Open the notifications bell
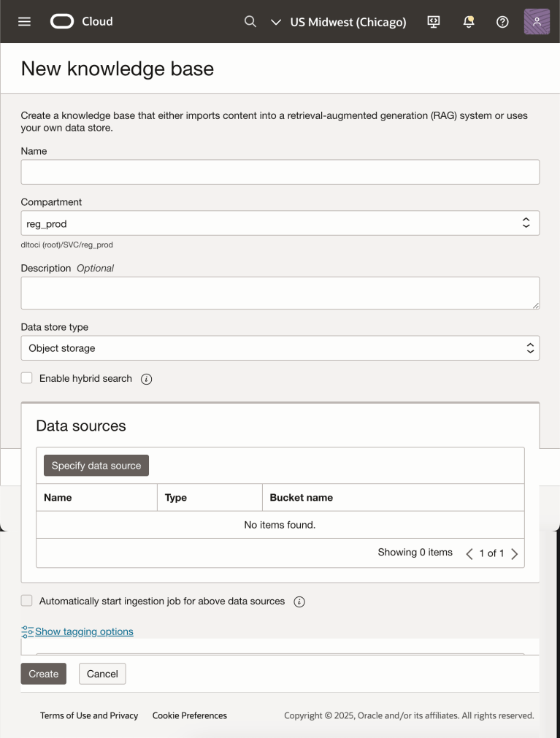 468,22
